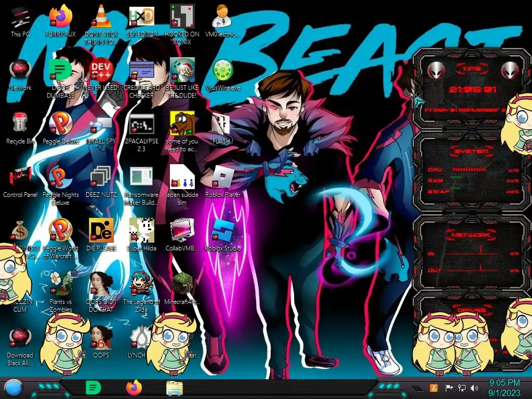Screen dimensions: 532x399
Task: Open the 2PACALYPSE 2.3 shortcut
Action: [x=141, y=124]
